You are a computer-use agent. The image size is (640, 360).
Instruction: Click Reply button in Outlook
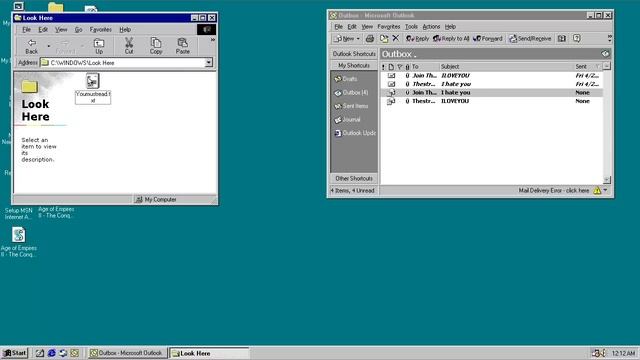[x=418, y=38]
